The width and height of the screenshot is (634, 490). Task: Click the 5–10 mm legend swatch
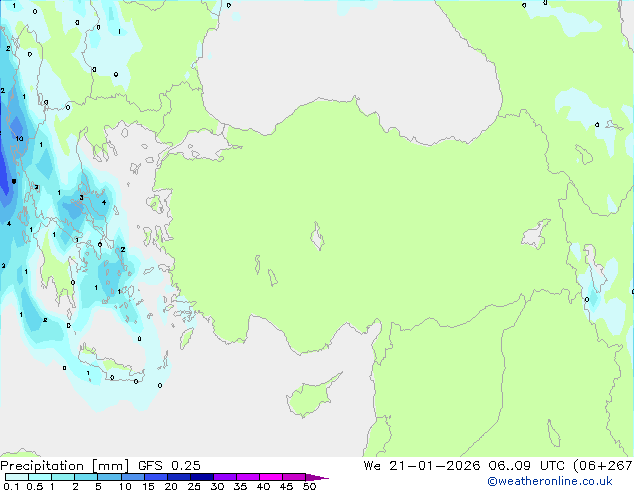point(109,477)
